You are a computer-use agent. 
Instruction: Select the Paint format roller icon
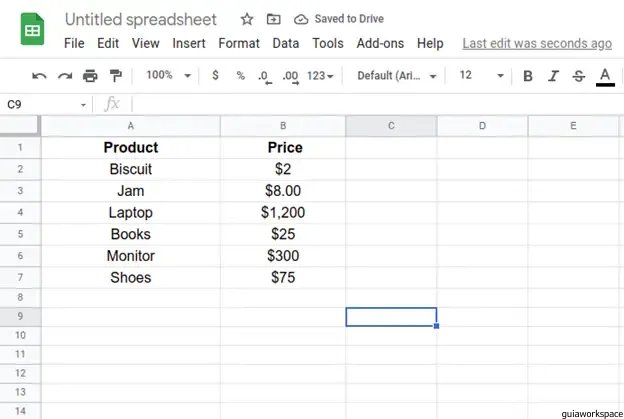pos(115,75)
